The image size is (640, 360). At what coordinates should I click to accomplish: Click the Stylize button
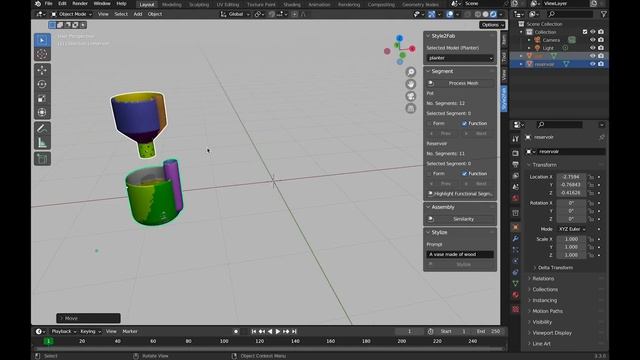click(x=460, y=264)
